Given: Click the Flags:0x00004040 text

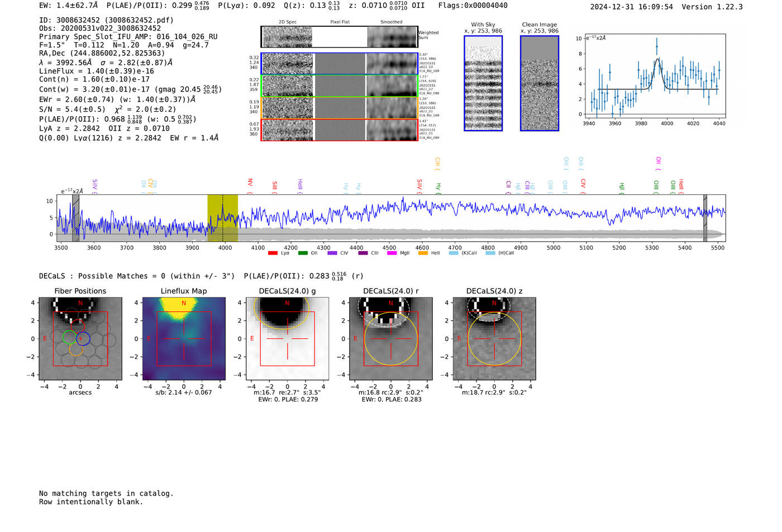Looking at the screenshot, I should pos(473,6).
